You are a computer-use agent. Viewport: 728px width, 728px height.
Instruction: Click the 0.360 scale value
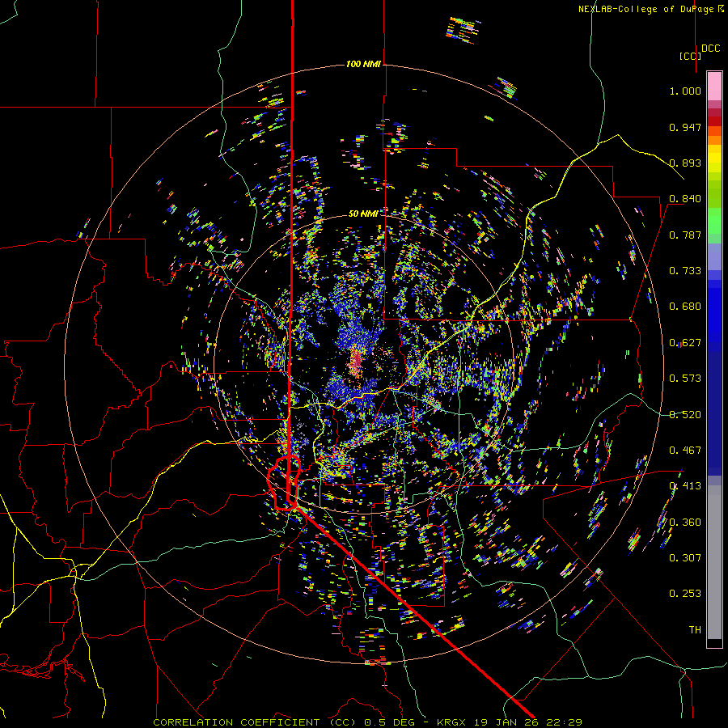[x=685, y=523]
